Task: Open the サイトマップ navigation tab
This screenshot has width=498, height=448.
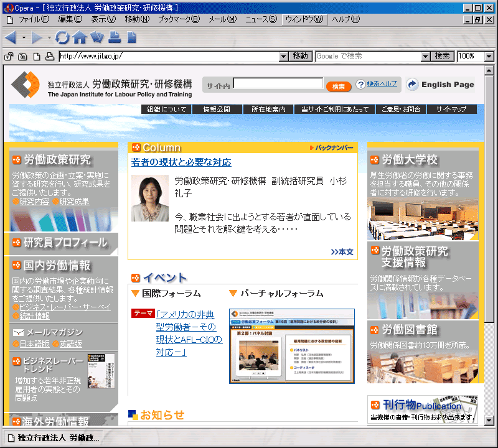Action: point(451,110)
